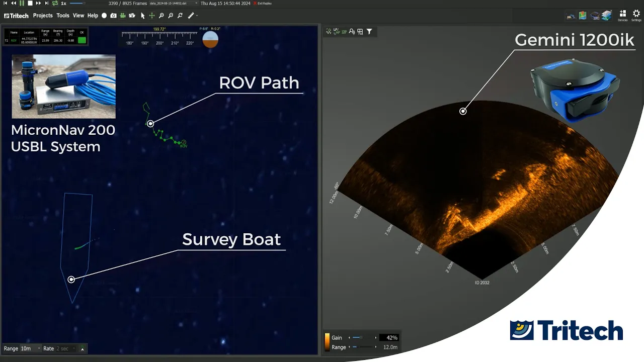Open the boat cable device icon
The image size is (644, 362).
[571, 16]
